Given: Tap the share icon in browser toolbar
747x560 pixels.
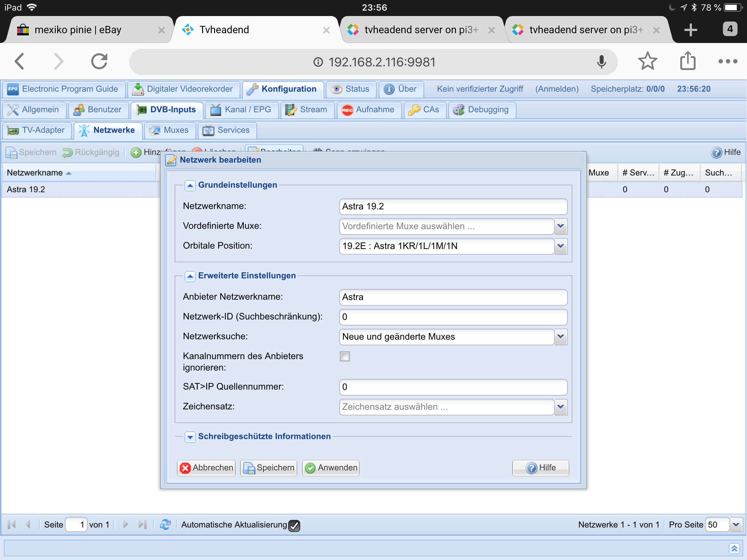Looking at the screenshot, I should coord(688,61).
